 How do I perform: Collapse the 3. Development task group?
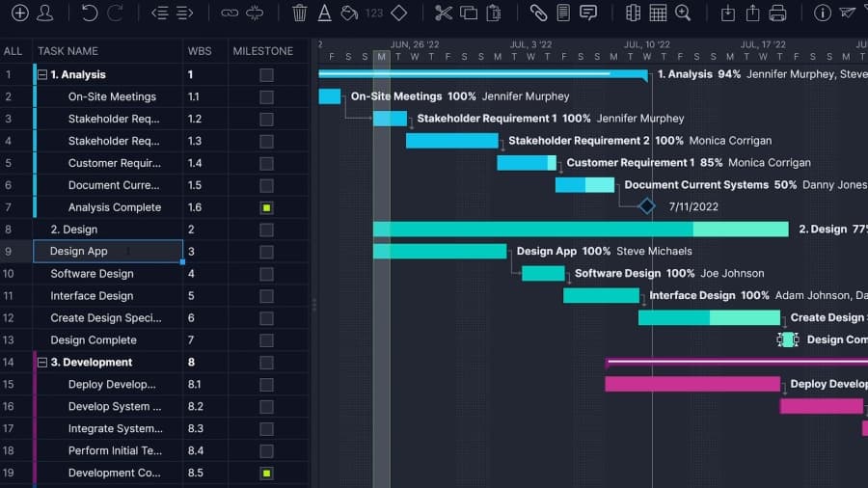[x=42, y=363]
